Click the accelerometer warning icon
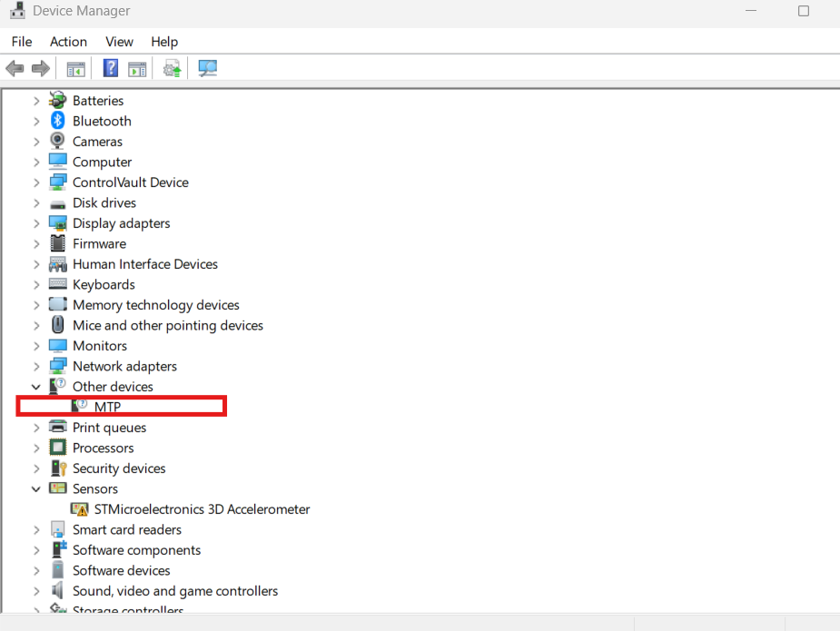Image resolution: width=840 pixels, height=631 pixels. [x=79, y=508]
